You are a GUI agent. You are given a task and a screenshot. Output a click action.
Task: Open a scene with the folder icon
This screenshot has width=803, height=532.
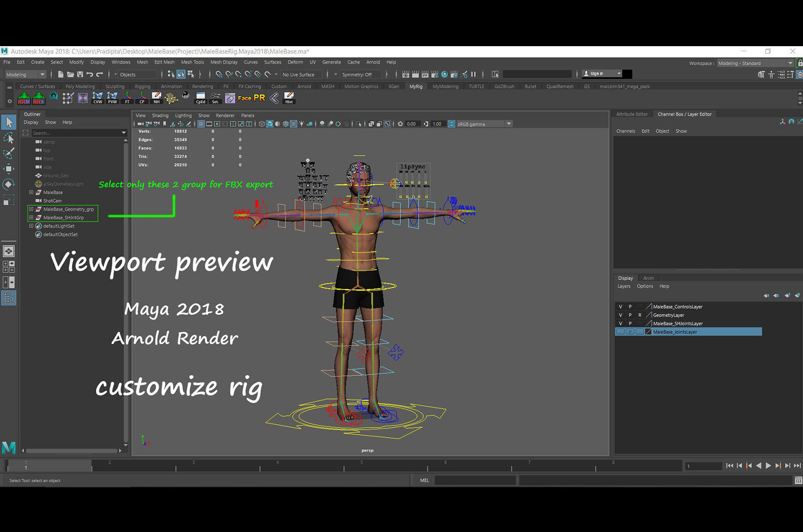coord(70,74)
